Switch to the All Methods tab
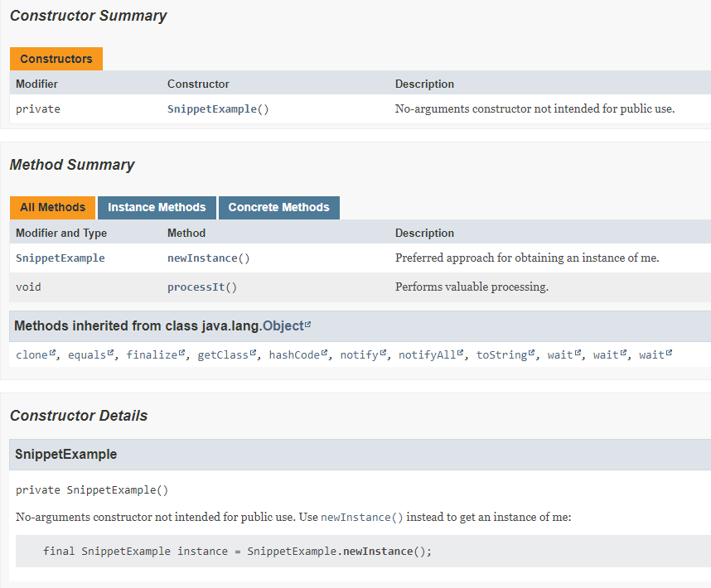This screenshot has width=711, height=588. pyautogui.click(x=53, y=207)
